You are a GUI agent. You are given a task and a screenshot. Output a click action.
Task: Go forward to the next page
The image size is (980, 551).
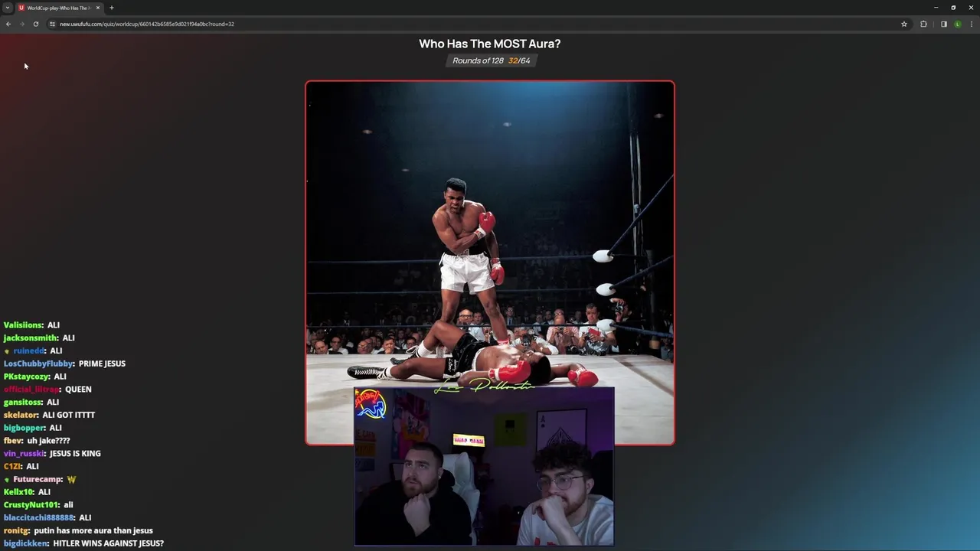coord(21,24)
